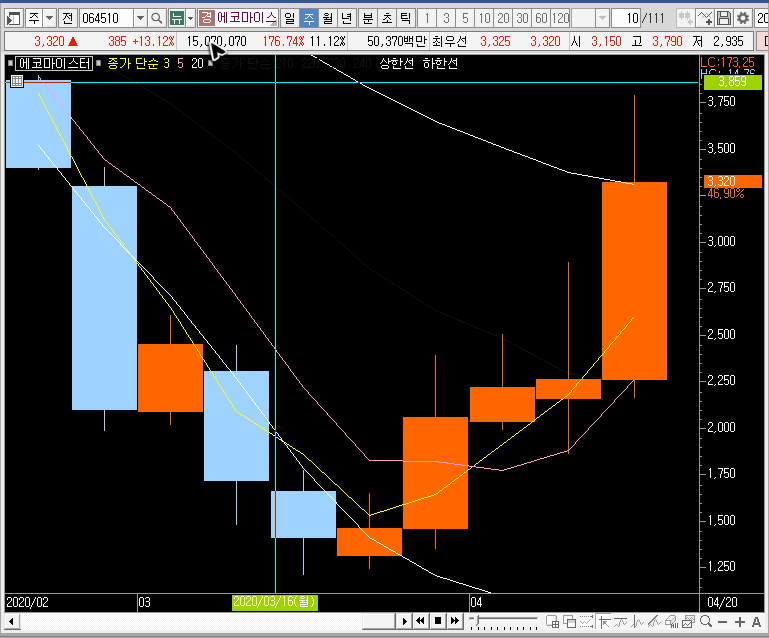
Task: Select the 틱 tick period button
Action: click(x=406, y=19)
